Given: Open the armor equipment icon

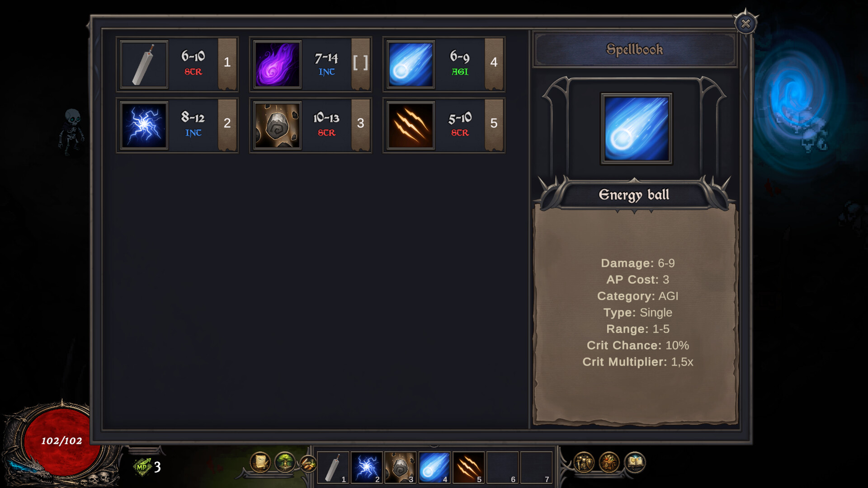Looking at the screenshot, I should [584, 462].
